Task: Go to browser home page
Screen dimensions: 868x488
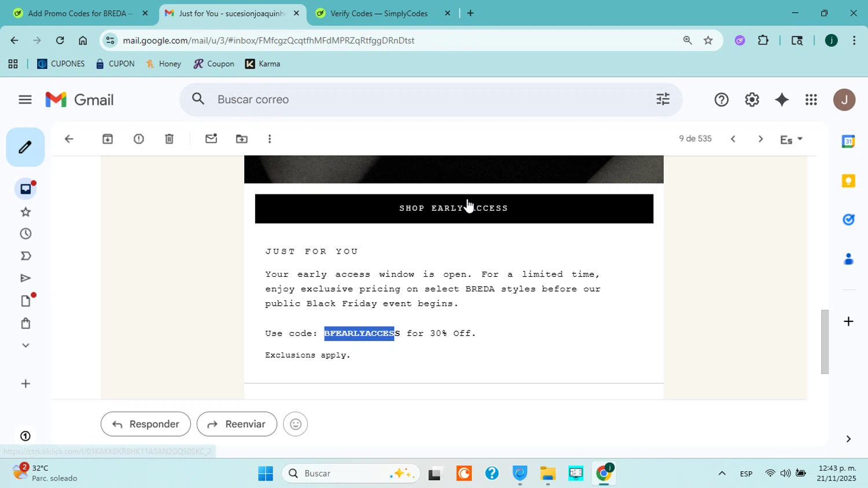Action: tap(83, 41)
